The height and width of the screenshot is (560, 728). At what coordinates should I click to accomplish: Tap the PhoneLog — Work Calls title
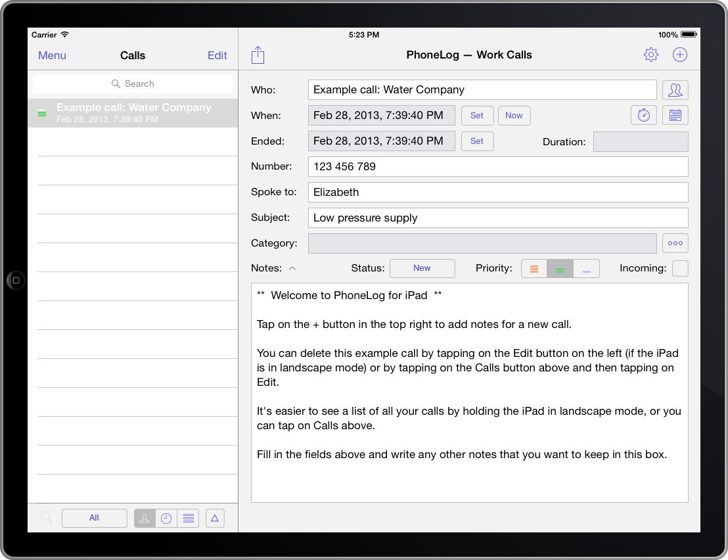click(x=469, y=55)
